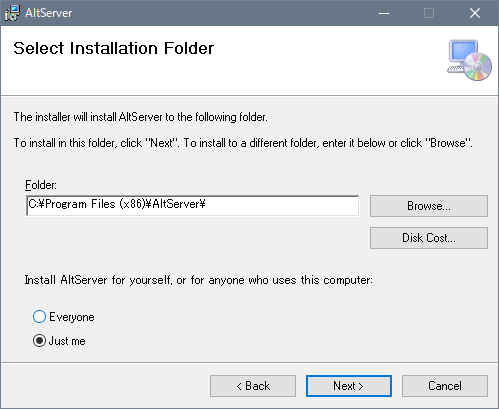Click the "Just me" option label text
Image resolution: width=499 pixels, height=409 pixels.
pos(67,341)
